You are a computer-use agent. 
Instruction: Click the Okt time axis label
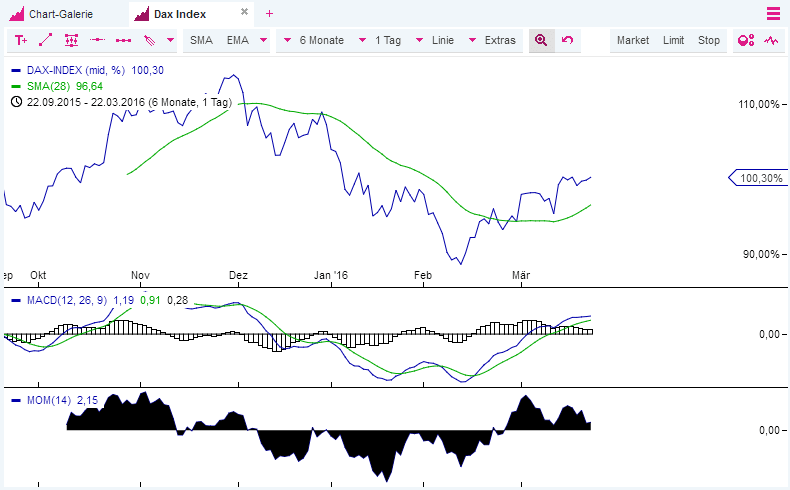pos(38,275)
